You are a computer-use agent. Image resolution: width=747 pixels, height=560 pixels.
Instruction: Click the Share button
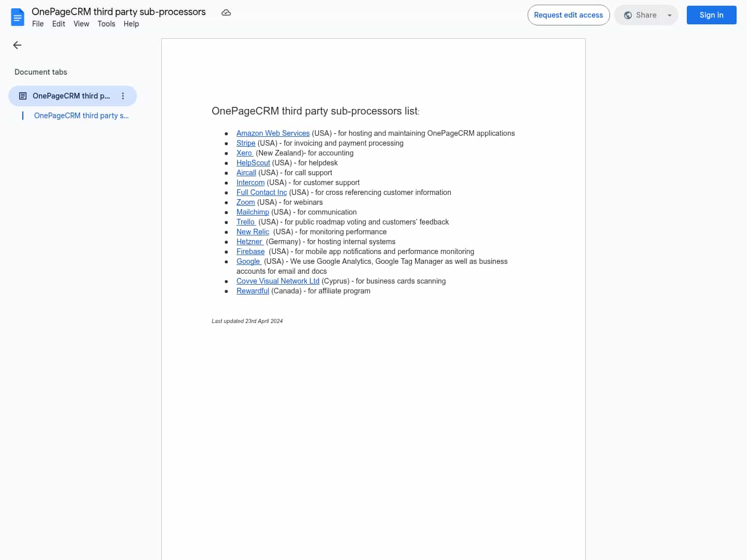point(642,15)
